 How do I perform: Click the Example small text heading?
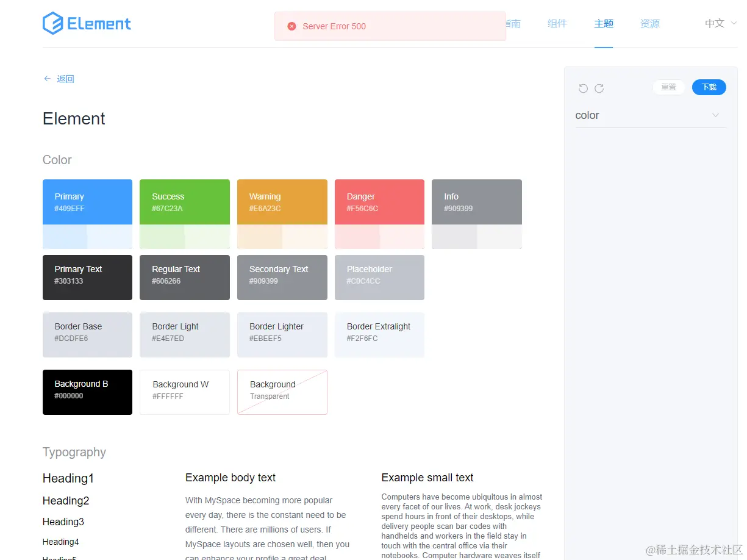[427, 478]
